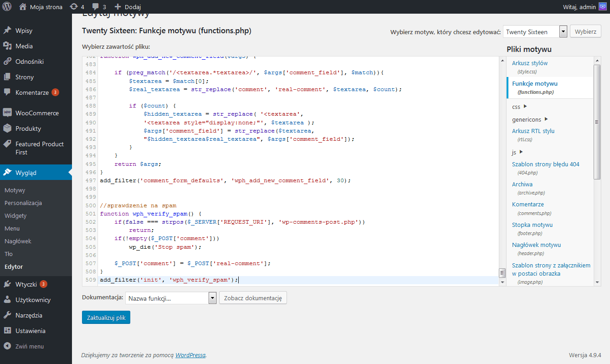Open Szablon strony z załącznikiem file
The height and width of the screenshot is (364, 610).
pyautogui.click(x=551, y=269)
